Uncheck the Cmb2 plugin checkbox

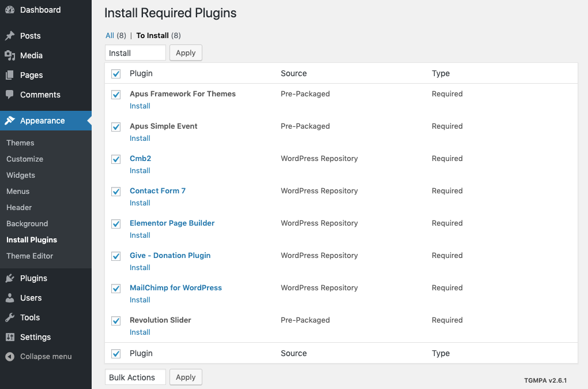tap(116, 159)
